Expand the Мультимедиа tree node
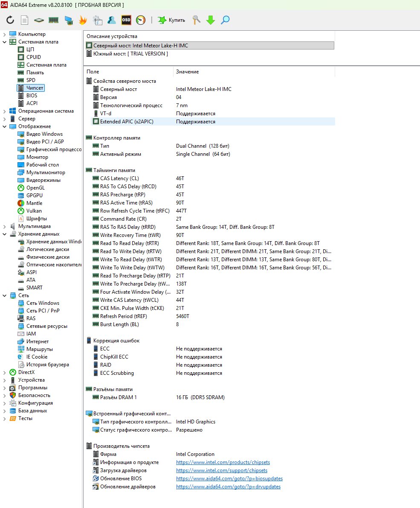 5,226
